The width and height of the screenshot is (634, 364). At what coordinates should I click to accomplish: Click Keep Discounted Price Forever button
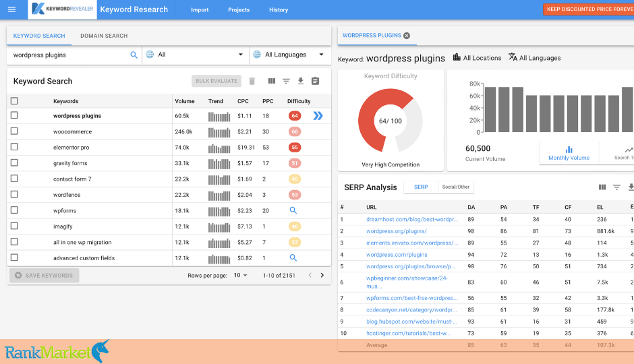(588, 9)
